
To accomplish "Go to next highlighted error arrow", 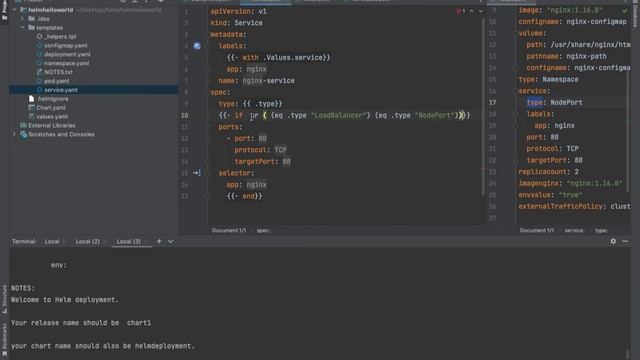I will (x=480, y=11).
